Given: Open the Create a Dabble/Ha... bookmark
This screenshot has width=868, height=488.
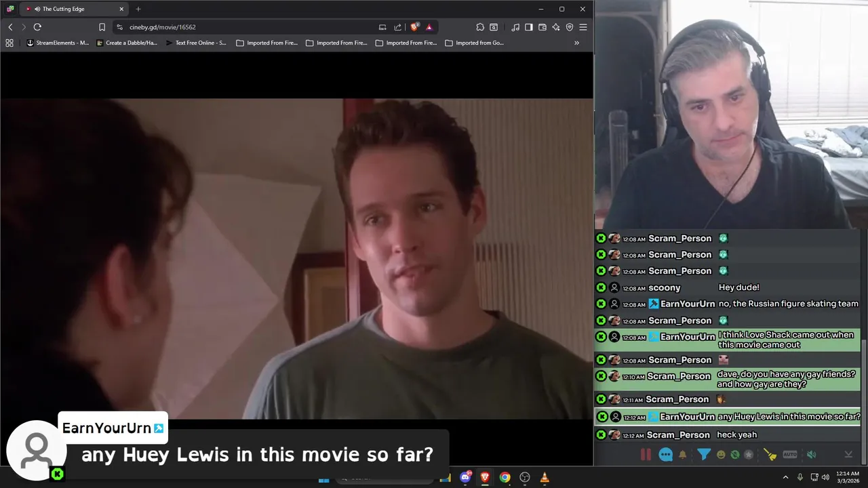Looking at the screenshot, I should click(x=127, y=43).
